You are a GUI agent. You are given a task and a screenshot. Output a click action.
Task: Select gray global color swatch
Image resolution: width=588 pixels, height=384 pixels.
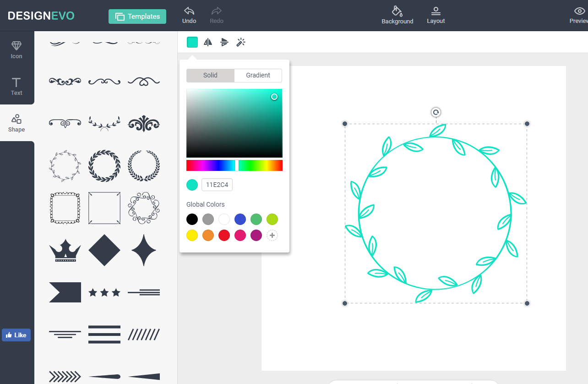point(208,219)
